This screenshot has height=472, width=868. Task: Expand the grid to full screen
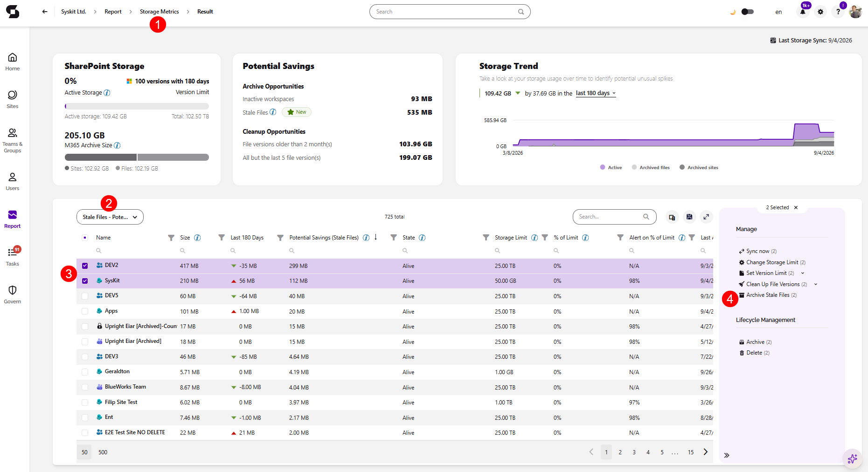pos(707,217)
